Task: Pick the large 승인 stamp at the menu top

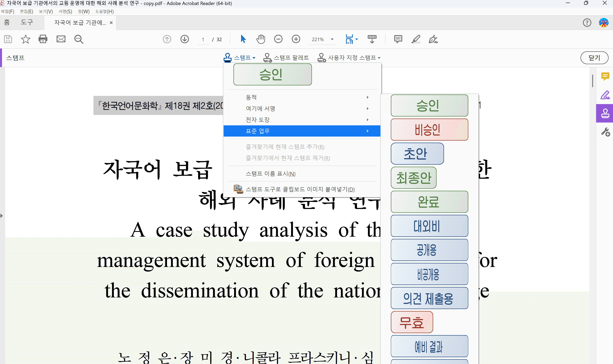Action: point(273,75)
